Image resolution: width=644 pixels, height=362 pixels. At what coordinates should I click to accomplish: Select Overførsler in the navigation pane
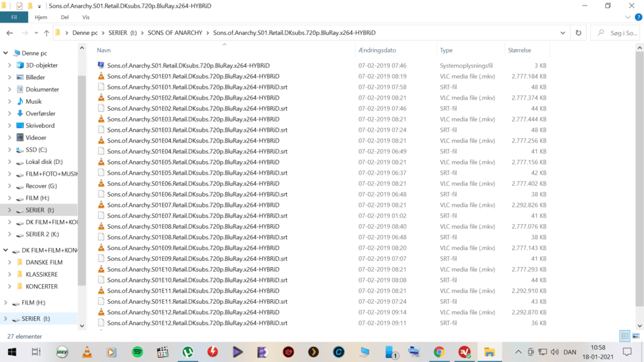tap(40, 113)
